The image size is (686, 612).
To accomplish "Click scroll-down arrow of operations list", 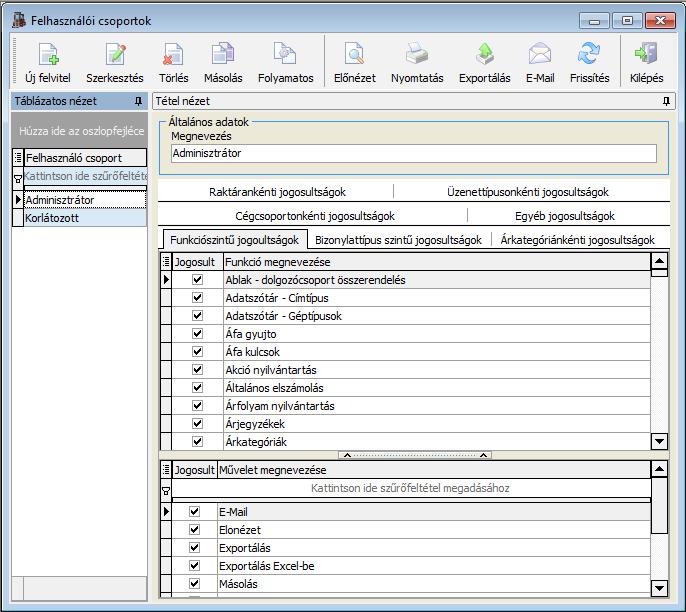I will pos(659,588).
